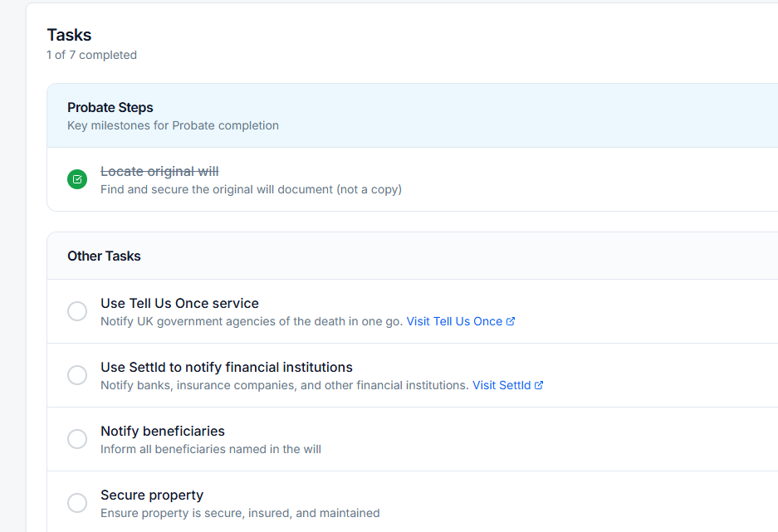Screen dimensions: 778x532
Task: Click the external-link icon beside Visit Settld
Action: point(539,385)
